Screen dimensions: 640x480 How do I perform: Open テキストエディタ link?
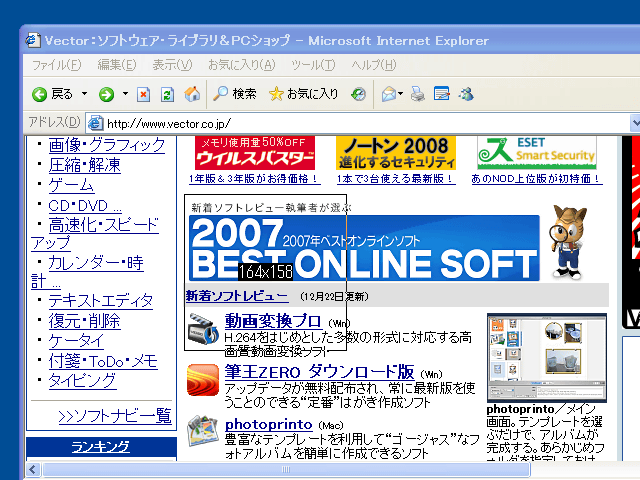pyautogui.click(x=100, y=301)
